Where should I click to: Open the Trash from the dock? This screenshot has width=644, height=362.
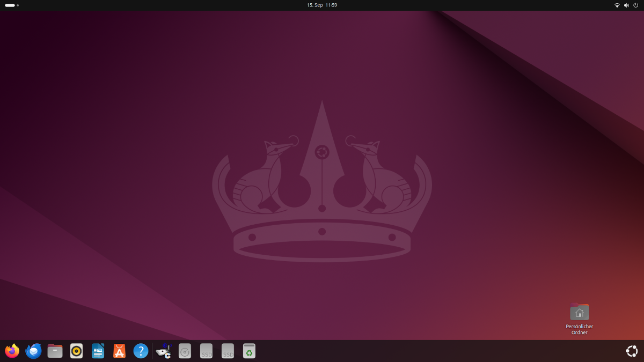pyautogui.click(x=249, y=351)
